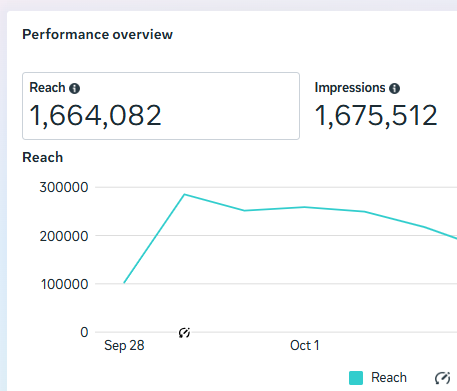Click the info icon next to Reach
Viewport: 457px width, 391px height.
pos(74,88)
